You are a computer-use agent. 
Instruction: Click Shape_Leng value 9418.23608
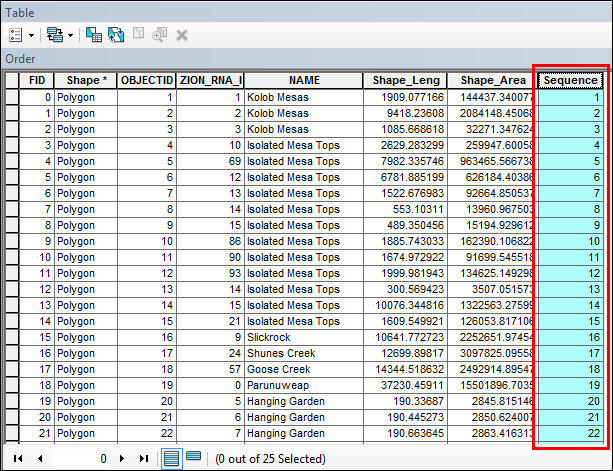(x=405, y=113)
